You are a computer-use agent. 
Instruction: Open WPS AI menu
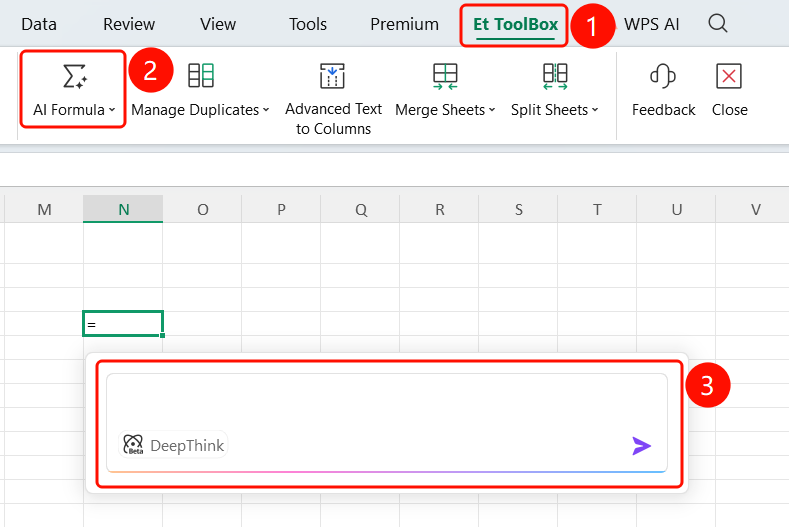pos(651,24)
